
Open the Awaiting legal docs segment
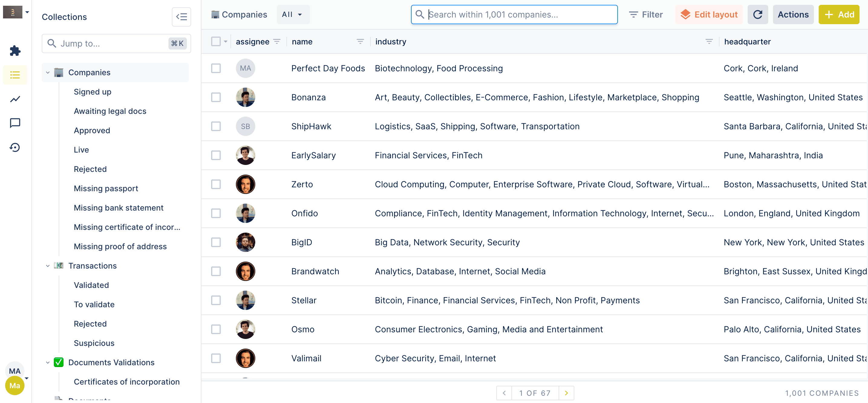pyautogui.click(x=110, y=111)
